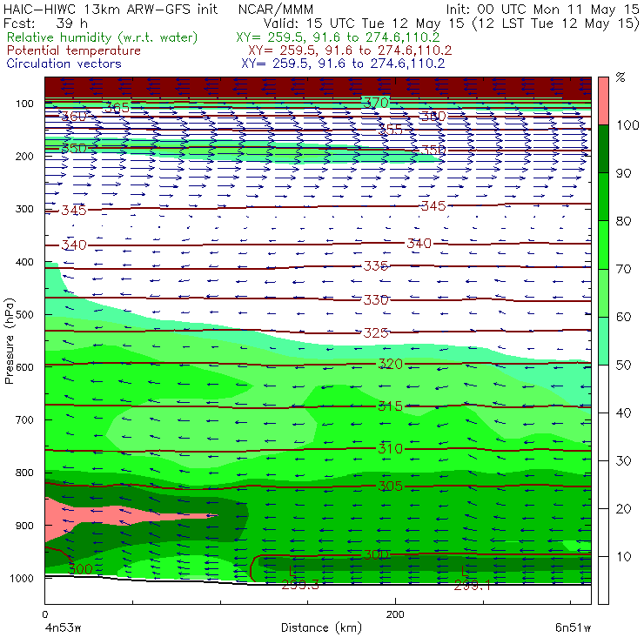Click the 310 contour label
The width and height of the screenshot is (644, 644).
coord(390,448)
